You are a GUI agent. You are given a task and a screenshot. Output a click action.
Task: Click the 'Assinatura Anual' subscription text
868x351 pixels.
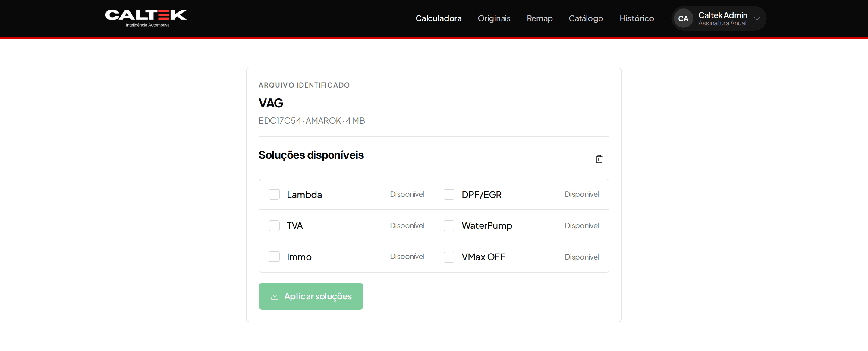tap(722, 23)
